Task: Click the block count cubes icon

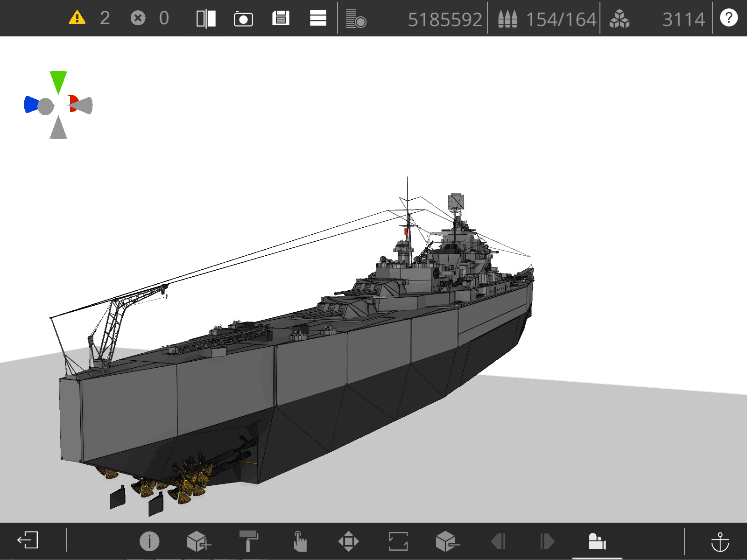Action: (619, 19)
